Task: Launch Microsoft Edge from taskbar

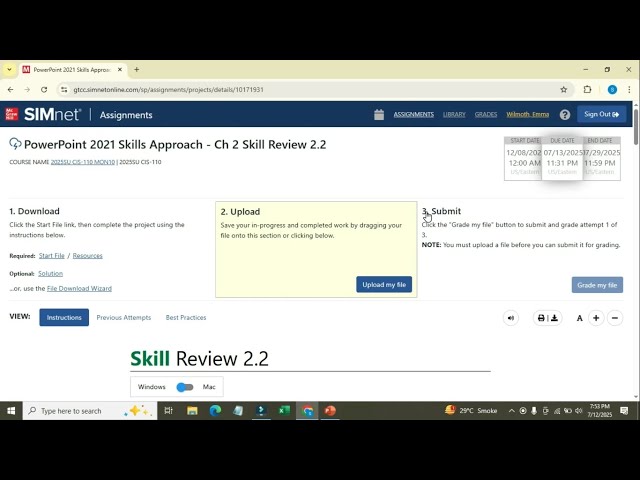Action: coord(215,411)
